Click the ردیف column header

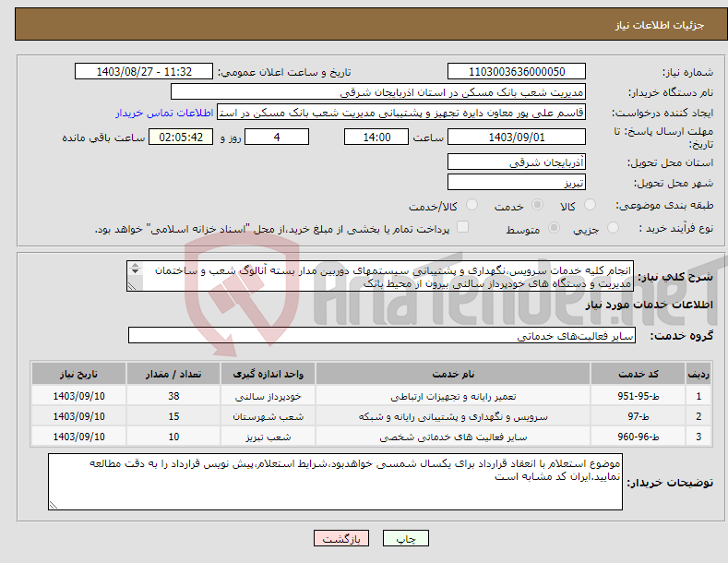(698, 374)
